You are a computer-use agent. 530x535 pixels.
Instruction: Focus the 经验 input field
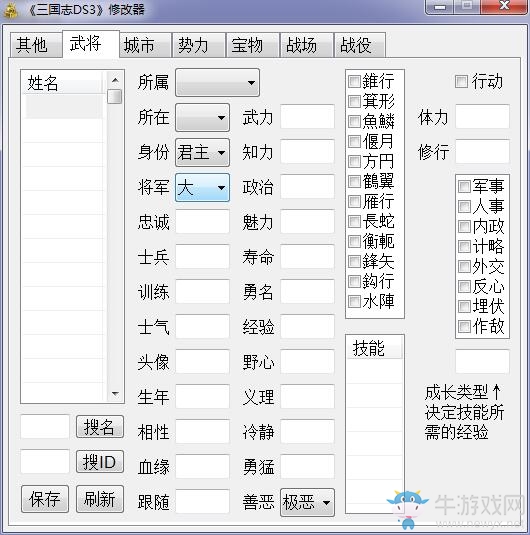(307, 327)
